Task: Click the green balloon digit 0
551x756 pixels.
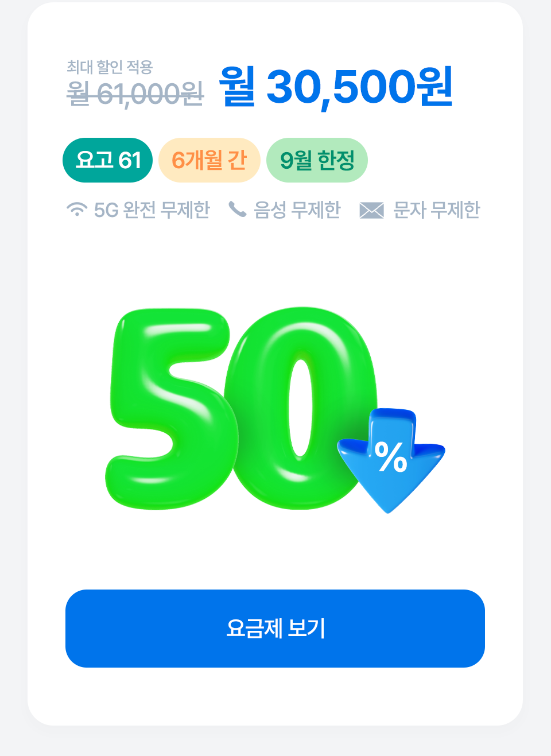Action: coord(300,408)
